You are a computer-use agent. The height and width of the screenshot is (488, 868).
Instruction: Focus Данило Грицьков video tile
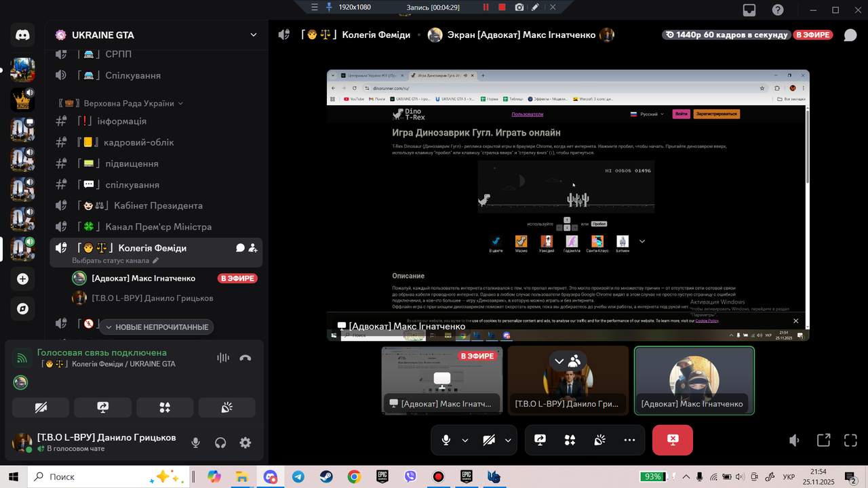click(x=568, y=380)
